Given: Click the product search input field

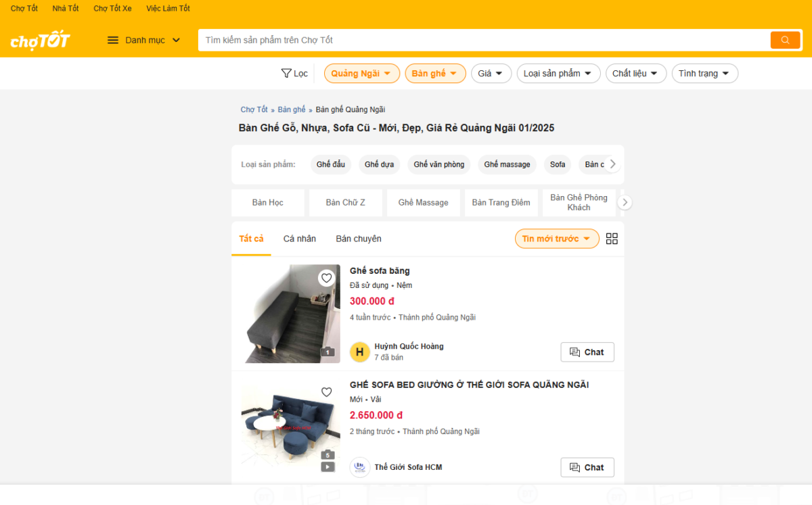Looking at the screenshot, I should tap(484, 40).
